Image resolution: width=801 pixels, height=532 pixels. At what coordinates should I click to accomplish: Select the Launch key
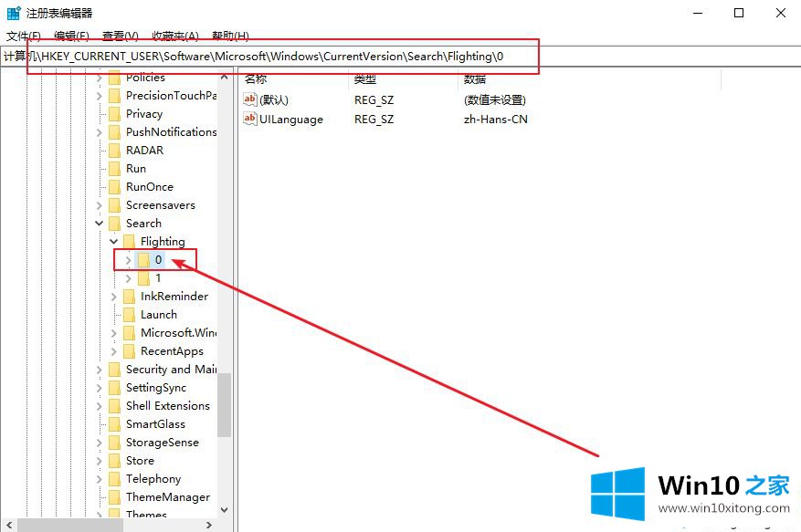[159, 315]
